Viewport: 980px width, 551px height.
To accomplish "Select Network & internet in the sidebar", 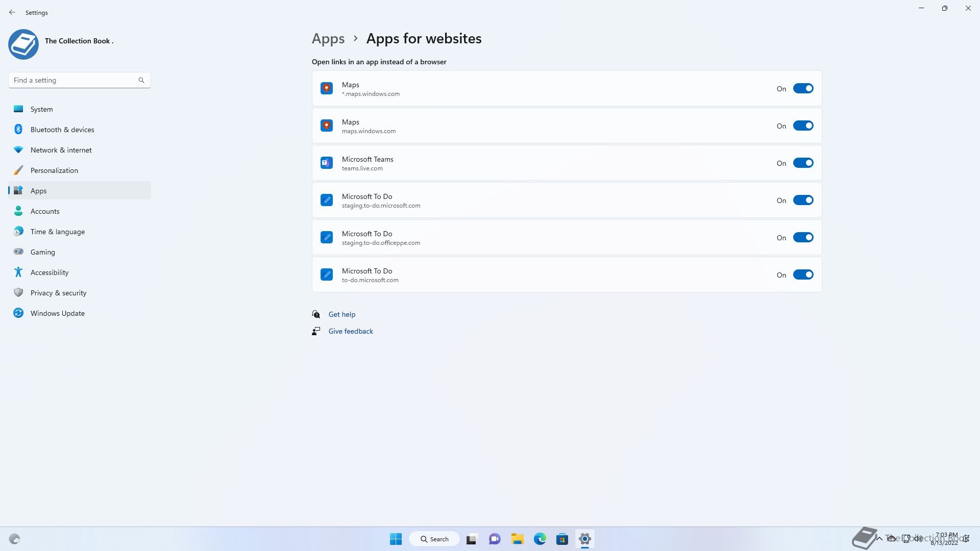I will [80, 150].
